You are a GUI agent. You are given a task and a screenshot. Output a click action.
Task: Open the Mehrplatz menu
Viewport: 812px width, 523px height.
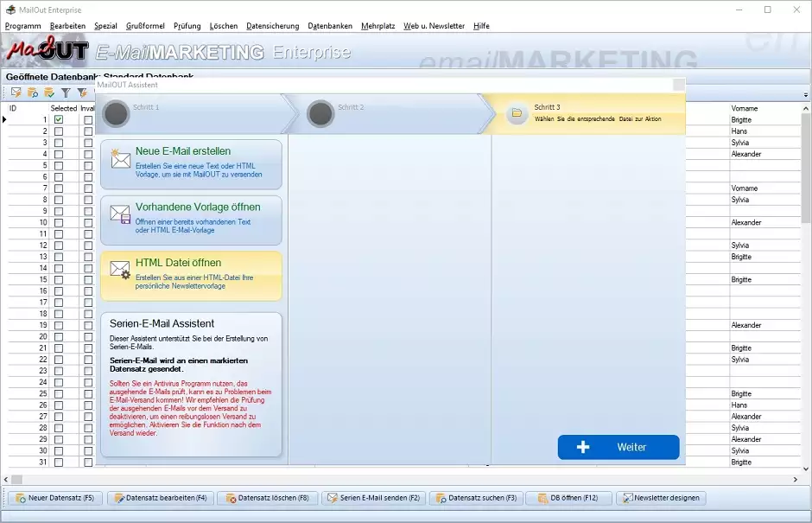tap(378, 26)
